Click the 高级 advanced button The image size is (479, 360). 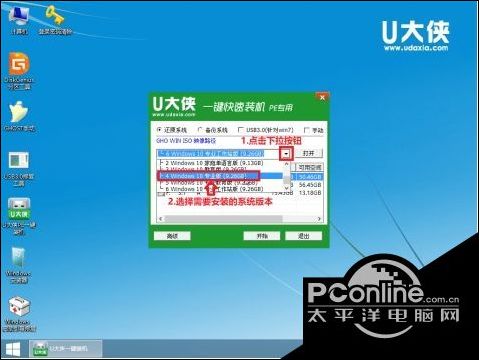tap(172, 236)
